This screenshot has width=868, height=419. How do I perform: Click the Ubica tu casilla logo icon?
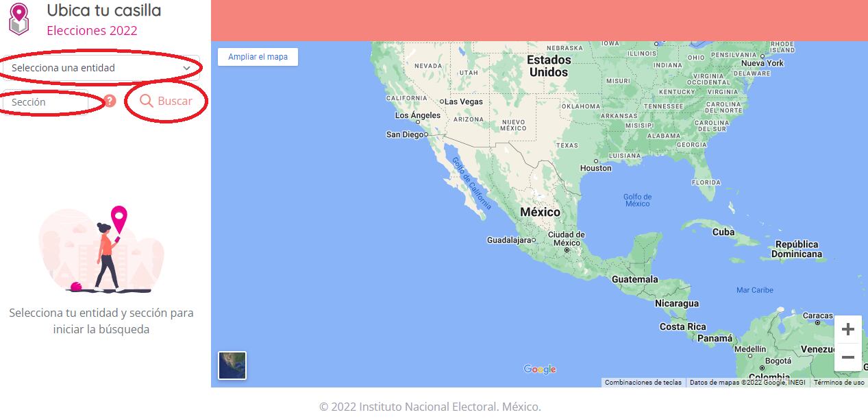(x=18, y=19)
